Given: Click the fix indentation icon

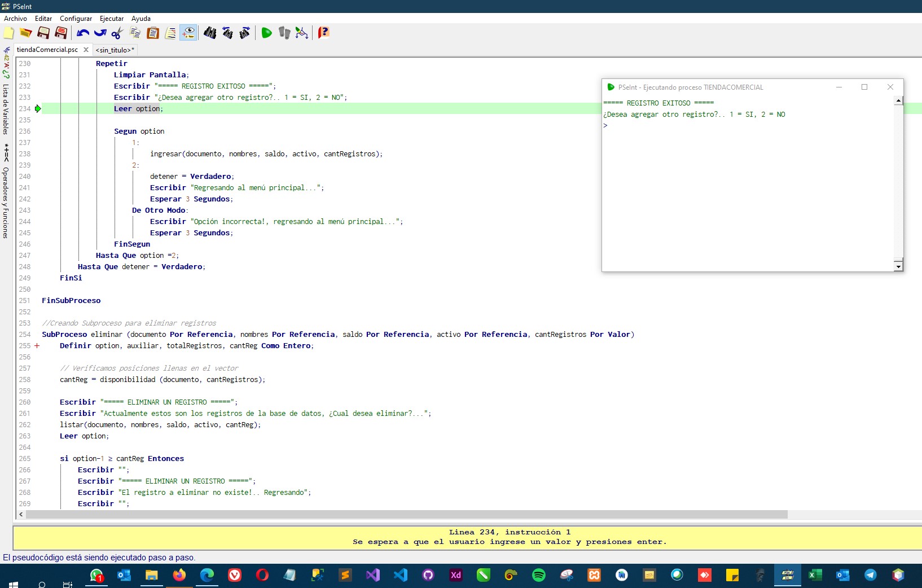Looking at the screenshot, I should pyautogui.click(x=170, y=33).
